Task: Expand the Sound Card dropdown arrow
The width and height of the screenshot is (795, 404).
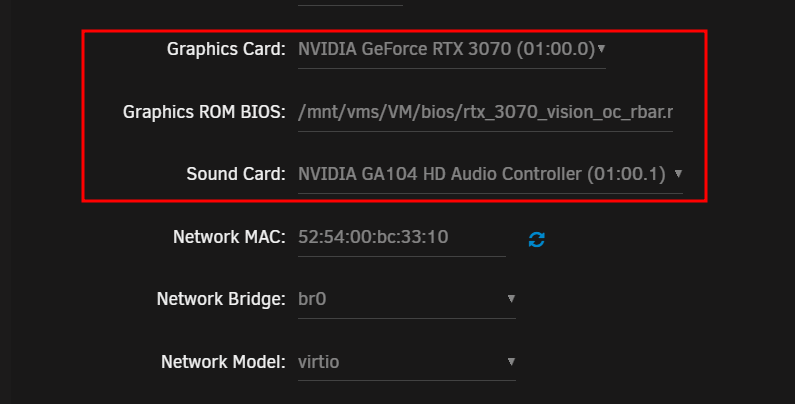Action: tap(678, 174)
